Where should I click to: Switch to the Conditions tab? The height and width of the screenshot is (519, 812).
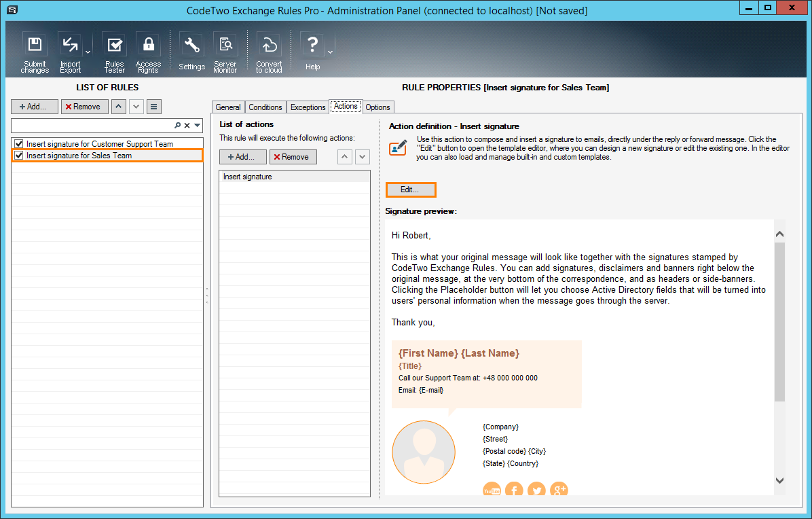(x=265, y=107)
